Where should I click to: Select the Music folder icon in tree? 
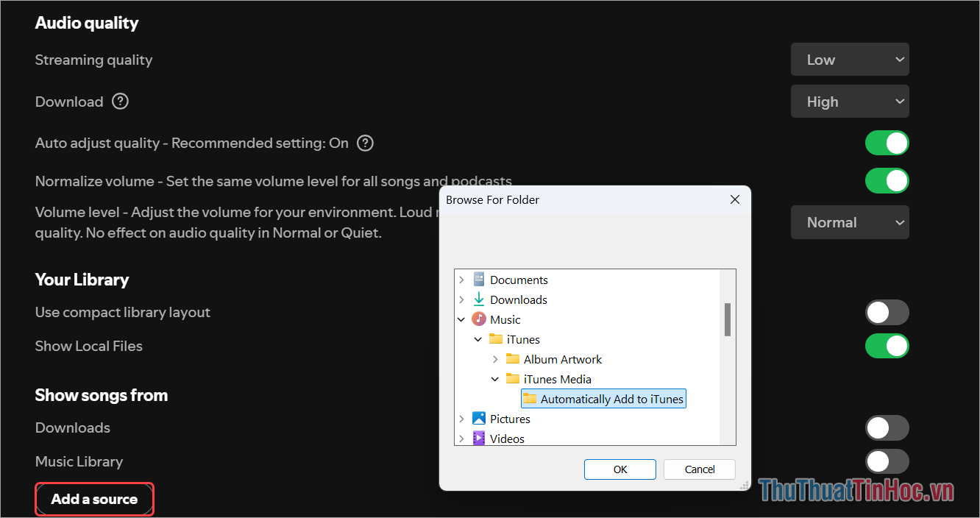coord(479,319)
